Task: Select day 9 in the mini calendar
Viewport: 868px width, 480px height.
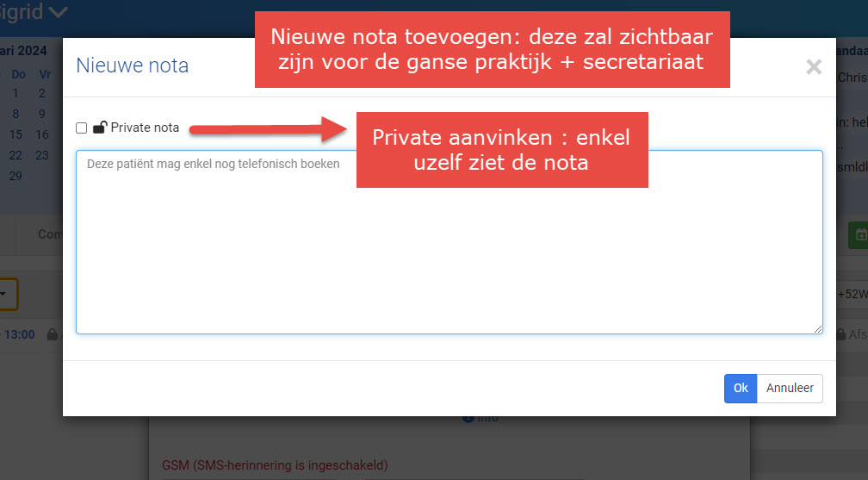Action: 42,114
